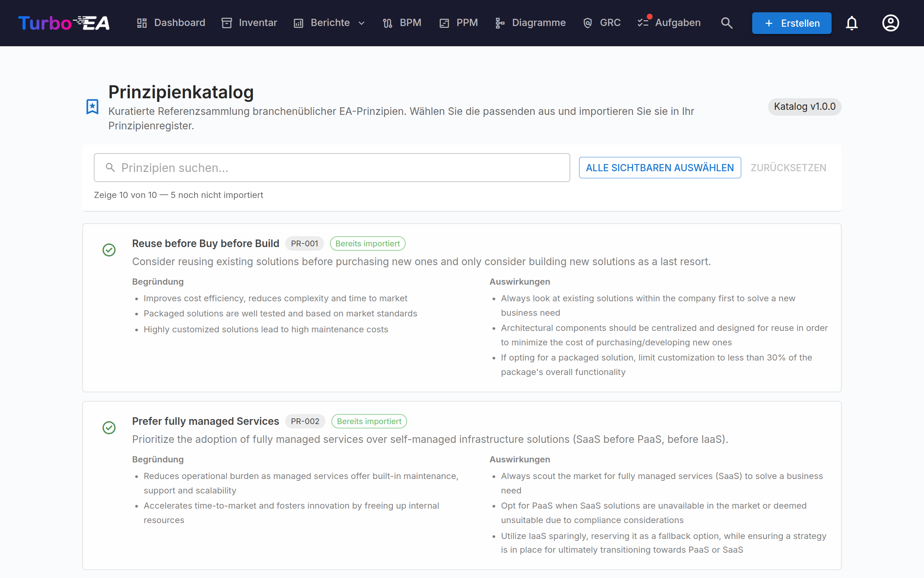Click the search magnifier icon in navbar
Viewport: 924px width, 578px height.
click(727, 23)
